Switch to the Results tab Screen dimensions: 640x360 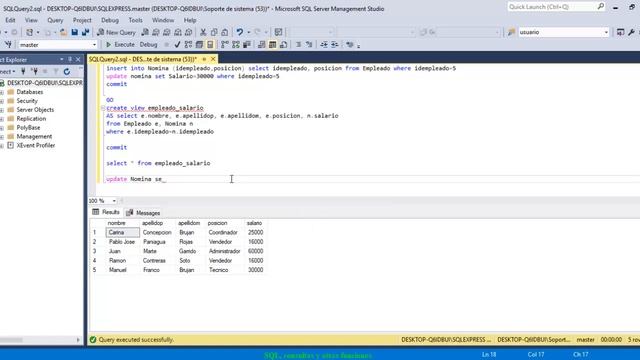(x=106, y=212)
